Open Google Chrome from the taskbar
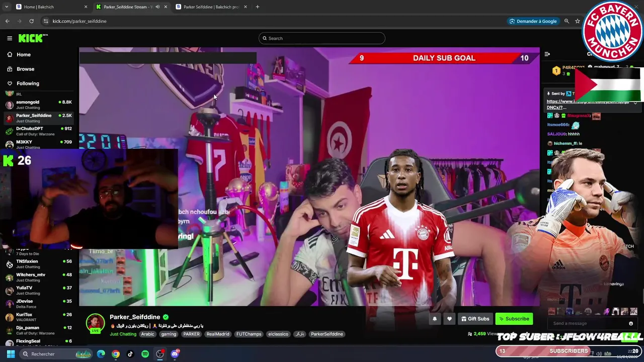 click(116, 354)
